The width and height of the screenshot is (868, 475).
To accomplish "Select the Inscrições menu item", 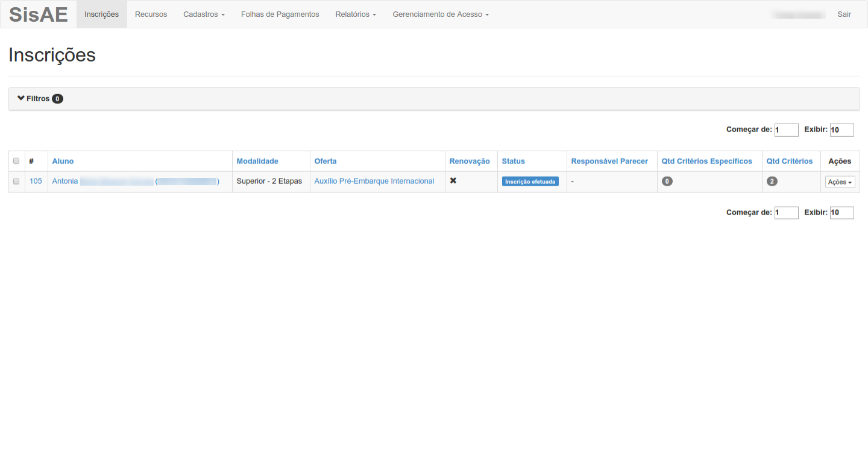I will [x=102, y=14].
